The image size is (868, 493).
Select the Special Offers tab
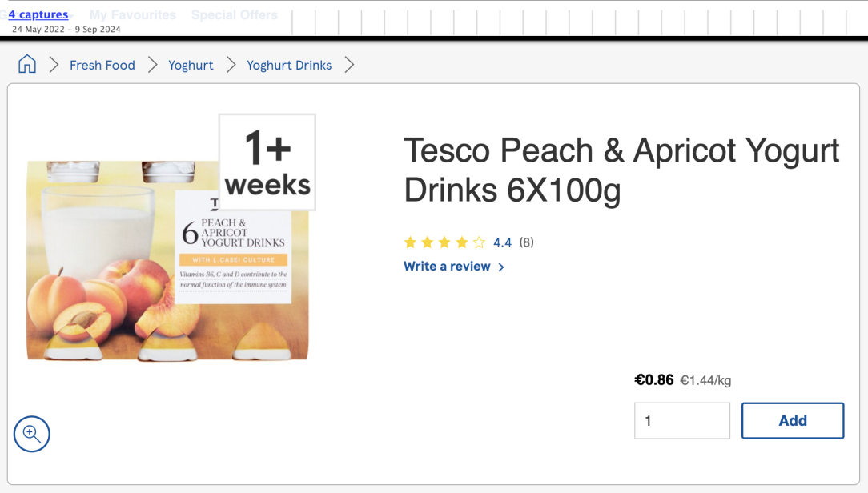(x=235, y=15)
